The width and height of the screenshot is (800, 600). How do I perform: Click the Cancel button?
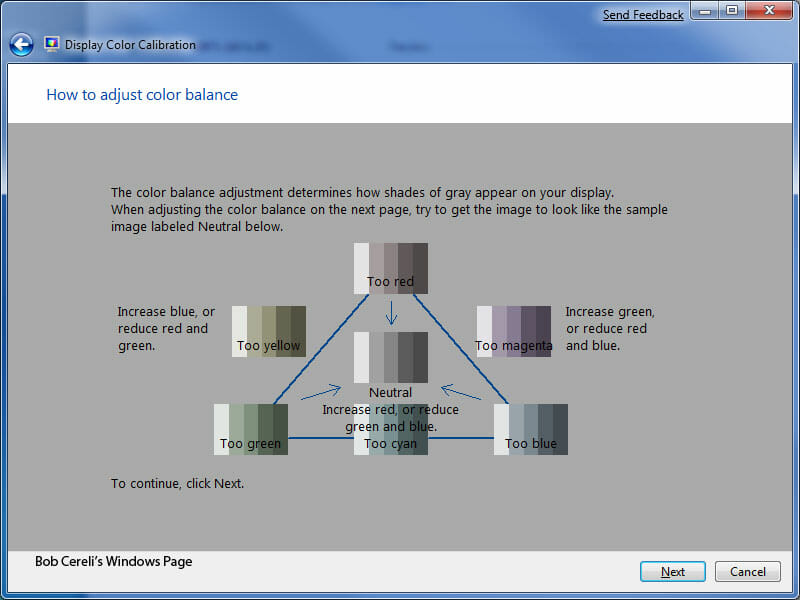[747, 571]
